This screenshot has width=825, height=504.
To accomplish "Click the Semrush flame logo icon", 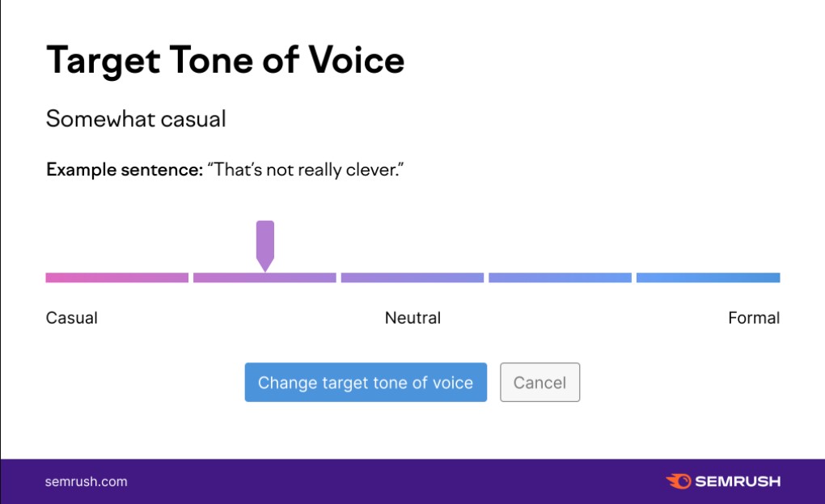I will point(678,481).
